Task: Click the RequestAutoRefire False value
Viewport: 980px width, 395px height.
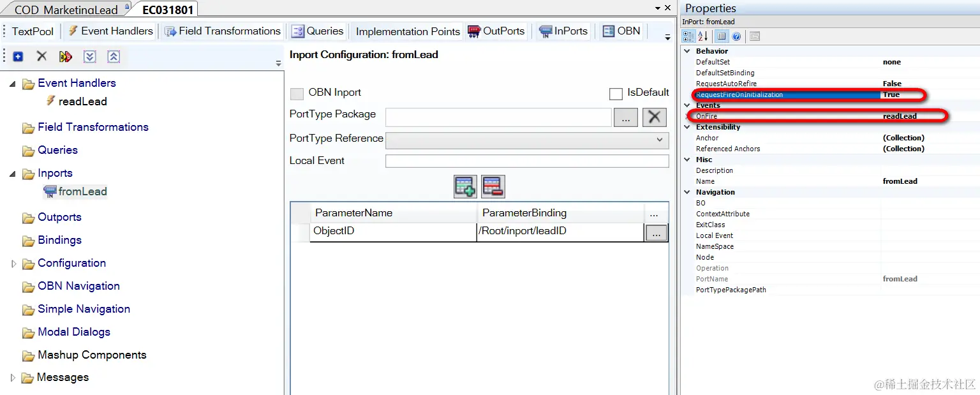Action: (x=892, y=84)
